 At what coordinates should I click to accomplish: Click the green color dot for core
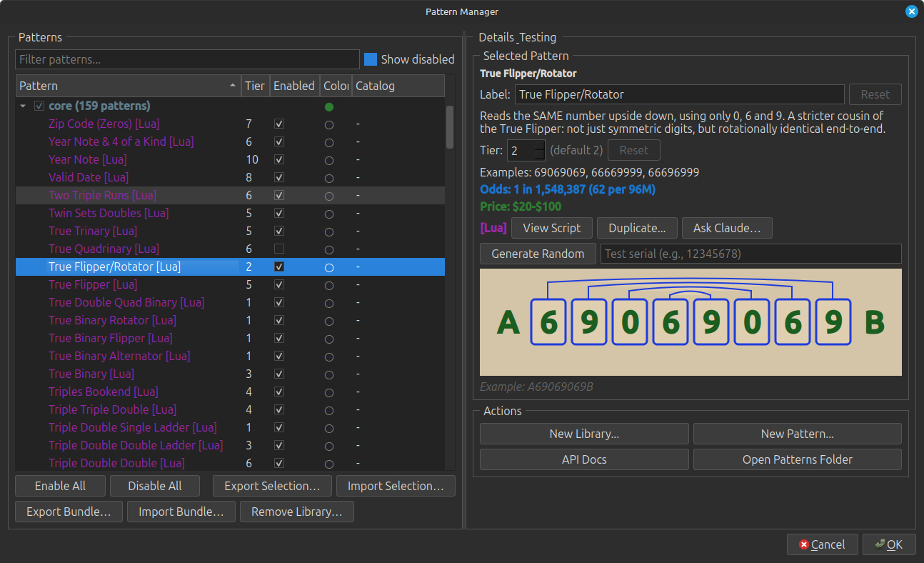(x=329, y=106)
